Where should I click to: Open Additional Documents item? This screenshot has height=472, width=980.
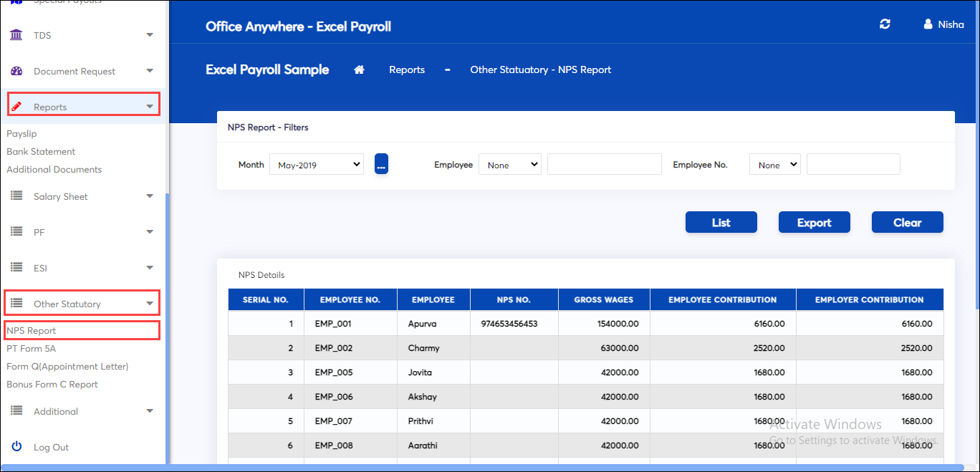[x=54, y=169]
